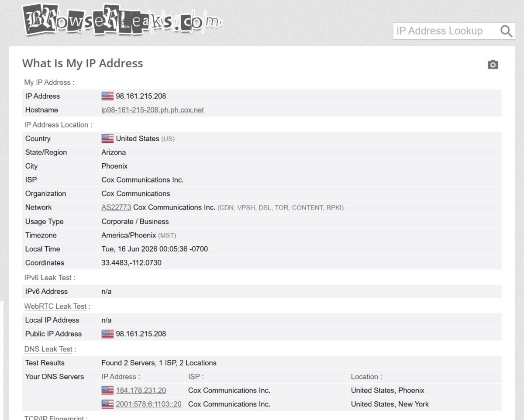Click the What Is My IP Address heading
This screenshot has width=524, height=420.
pyautogui.click(x=83, y=63)
